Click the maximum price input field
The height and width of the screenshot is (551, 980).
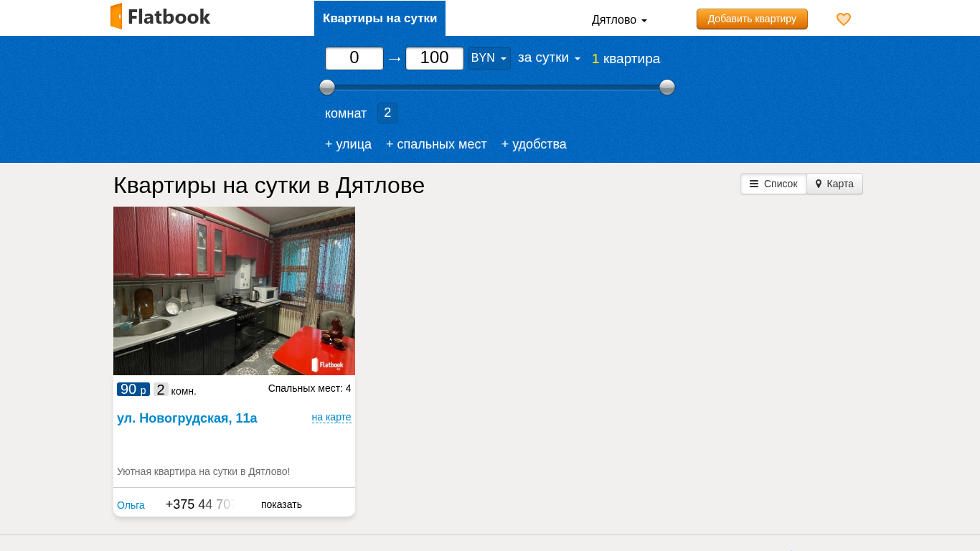(435, 58)
